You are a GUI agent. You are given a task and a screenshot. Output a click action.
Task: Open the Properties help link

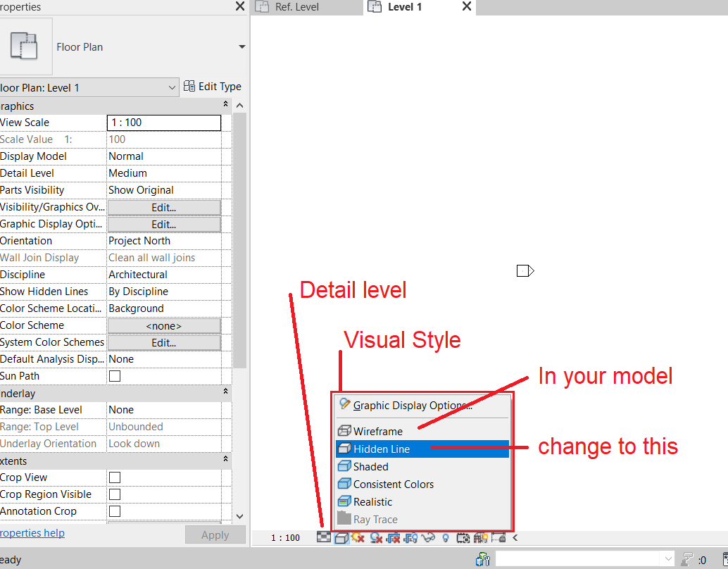32,532
